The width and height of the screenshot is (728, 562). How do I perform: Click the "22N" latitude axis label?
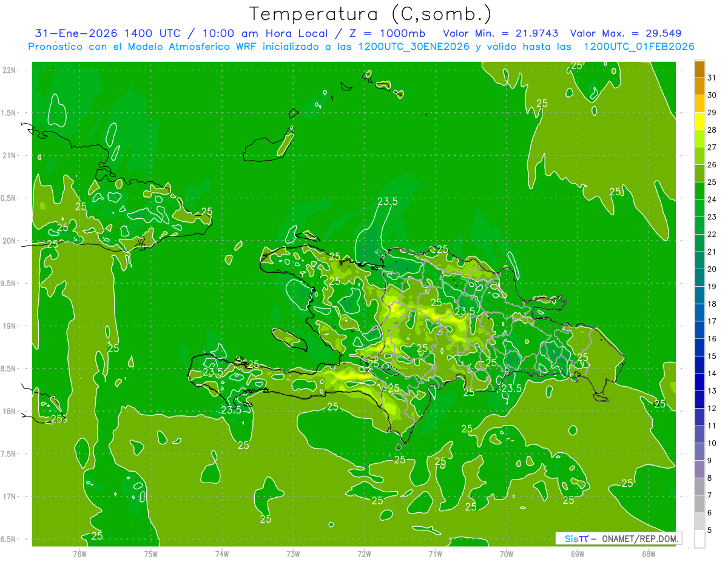point(9,70)
